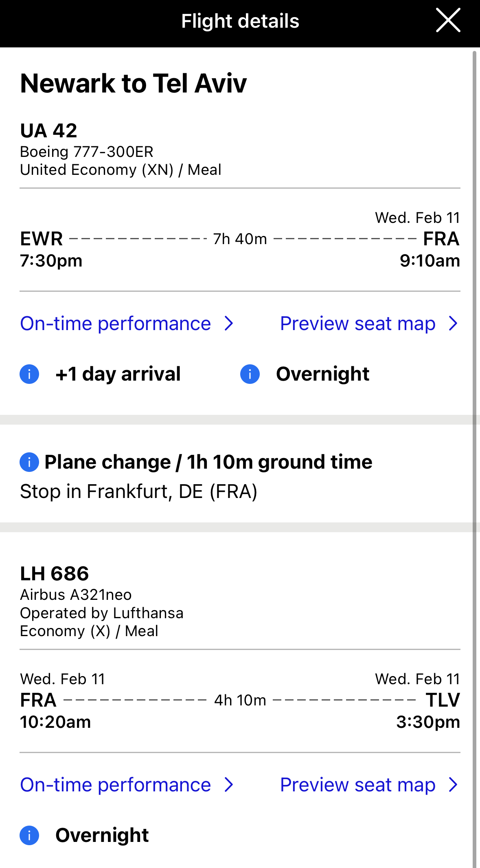Select the UA 42 flight number heading
This screenshot has height=868, width=480.
[x=49, y=131]
